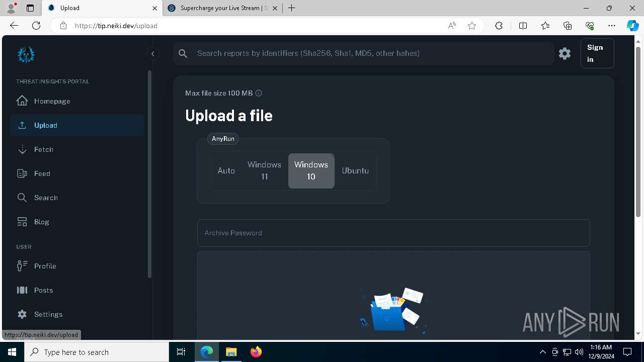Open Posts in the sidebar
The height and width of the screenshot is (362, 644).
(77, 290)
